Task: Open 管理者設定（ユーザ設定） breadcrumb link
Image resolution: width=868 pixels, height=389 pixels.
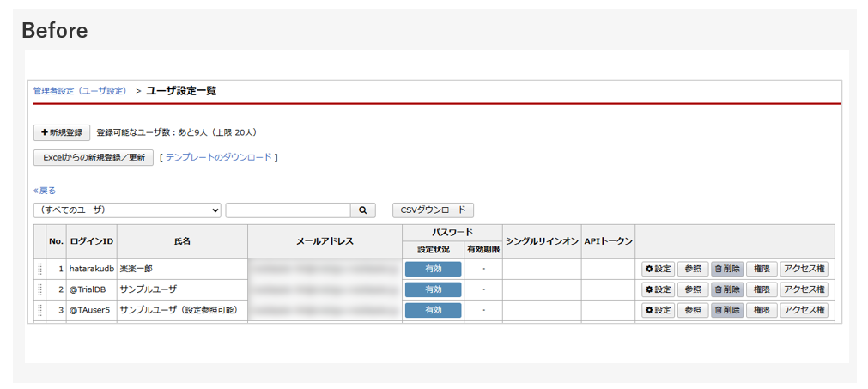Action: coord(80,91)
